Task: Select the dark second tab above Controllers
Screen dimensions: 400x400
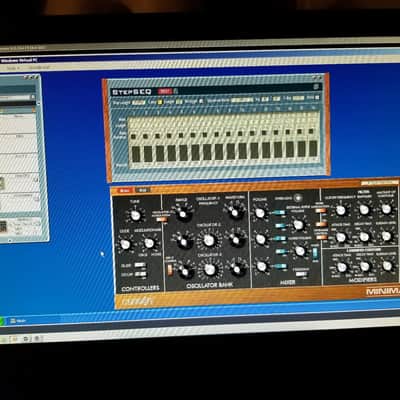Action: [143, 190]
